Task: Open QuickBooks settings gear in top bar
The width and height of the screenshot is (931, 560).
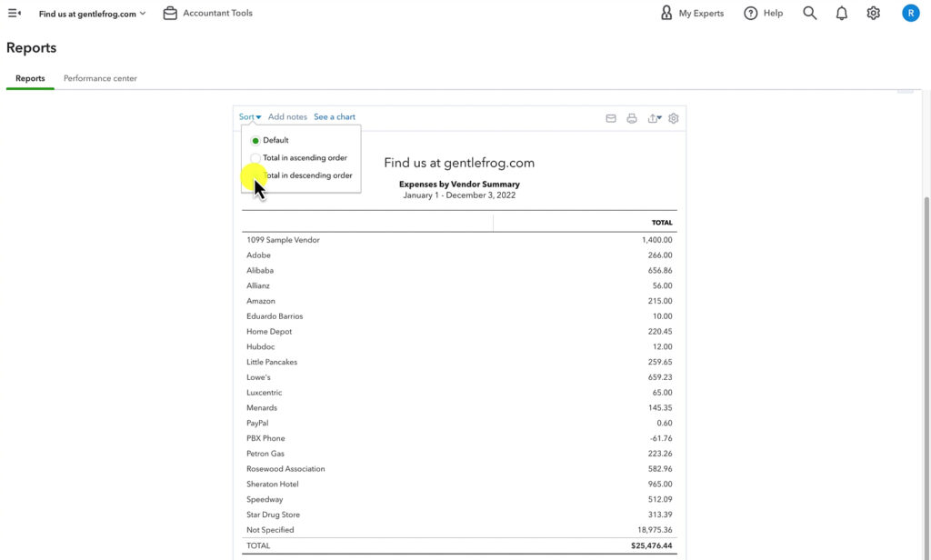Action: 873,13
